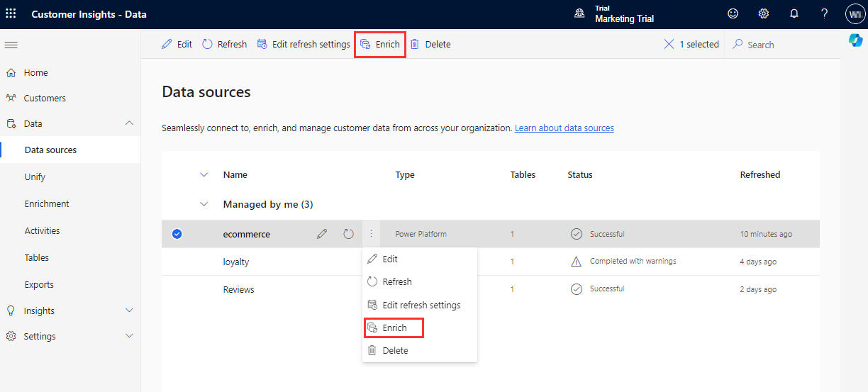The width and height of the screenshot is (868, 392).
Task: Expand the Insights section in sidebar
Action: point(129,310)
